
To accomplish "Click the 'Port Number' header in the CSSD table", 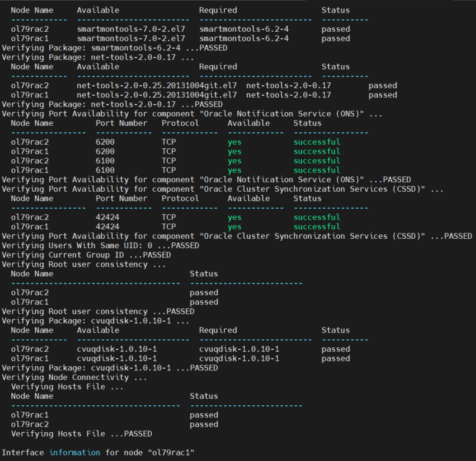I will [x=121, y=198].
